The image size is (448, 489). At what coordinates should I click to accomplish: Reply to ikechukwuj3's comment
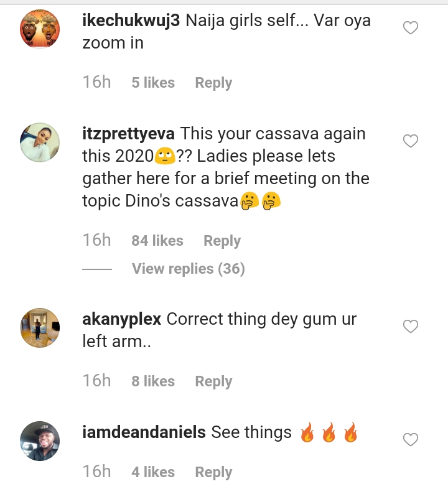click(x=213, y=83)
